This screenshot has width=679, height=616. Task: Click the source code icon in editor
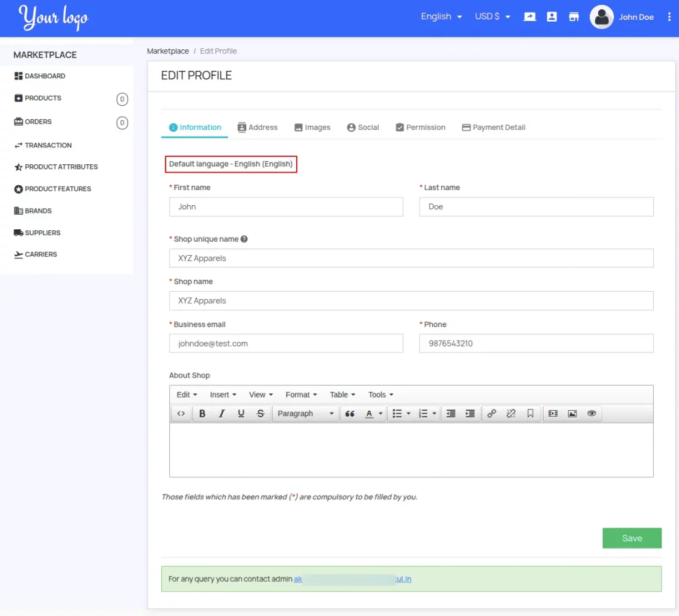pyautogui.click(x=181, y=413)
